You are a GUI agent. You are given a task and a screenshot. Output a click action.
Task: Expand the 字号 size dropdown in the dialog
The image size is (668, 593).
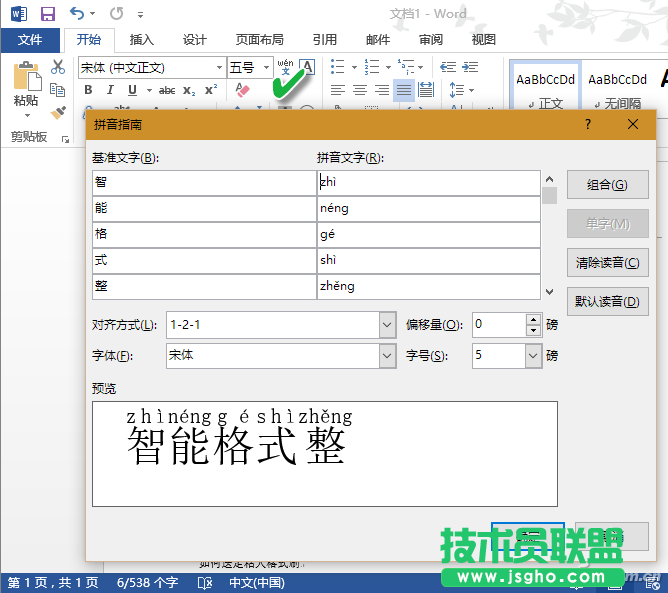click(x=533, y=355)
